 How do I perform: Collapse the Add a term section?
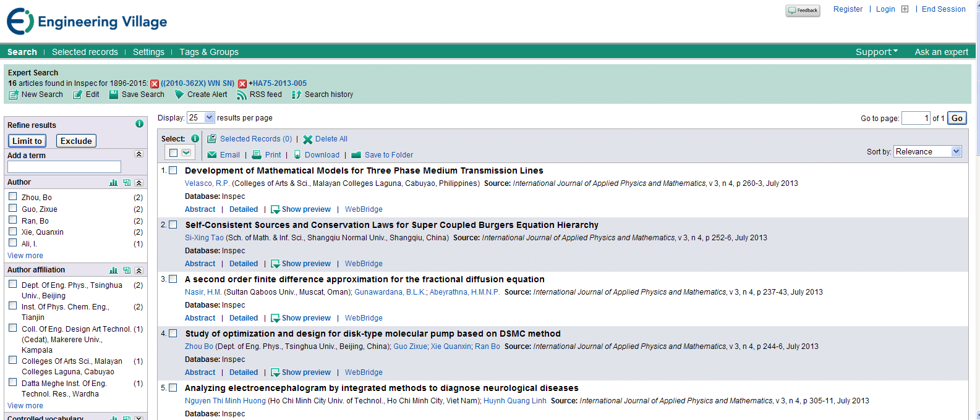click(x=139, y=154)
